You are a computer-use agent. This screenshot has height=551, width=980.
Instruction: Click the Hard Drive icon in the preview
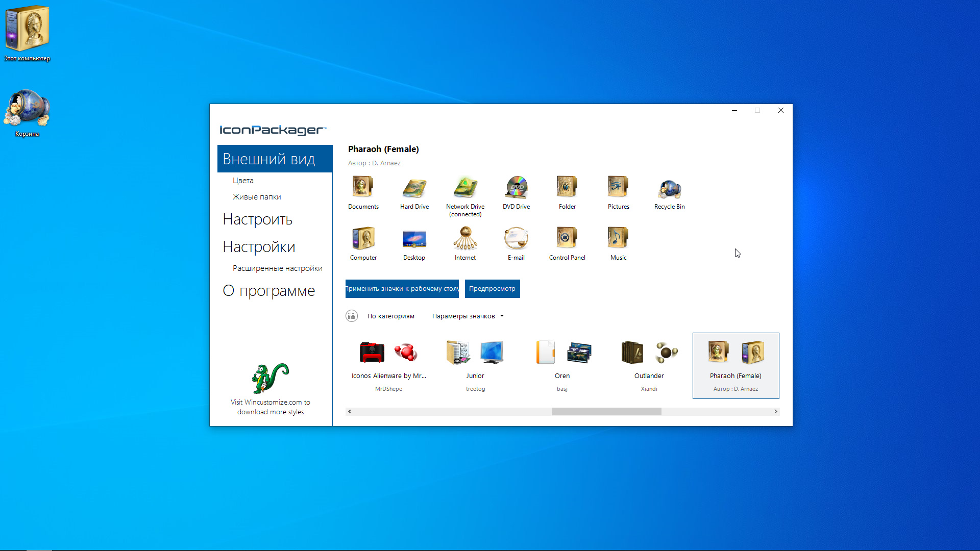coord(414,188)
